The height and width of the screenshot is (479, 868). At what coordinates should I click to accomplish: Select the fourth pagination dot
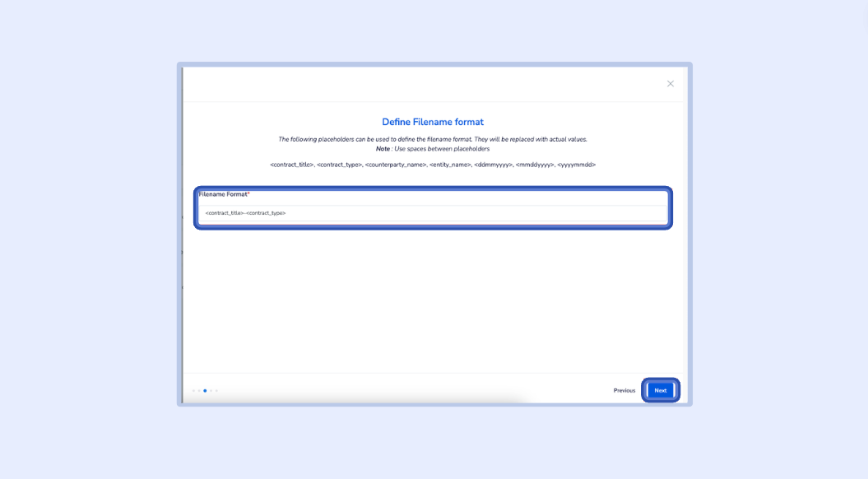coord(211,390)
